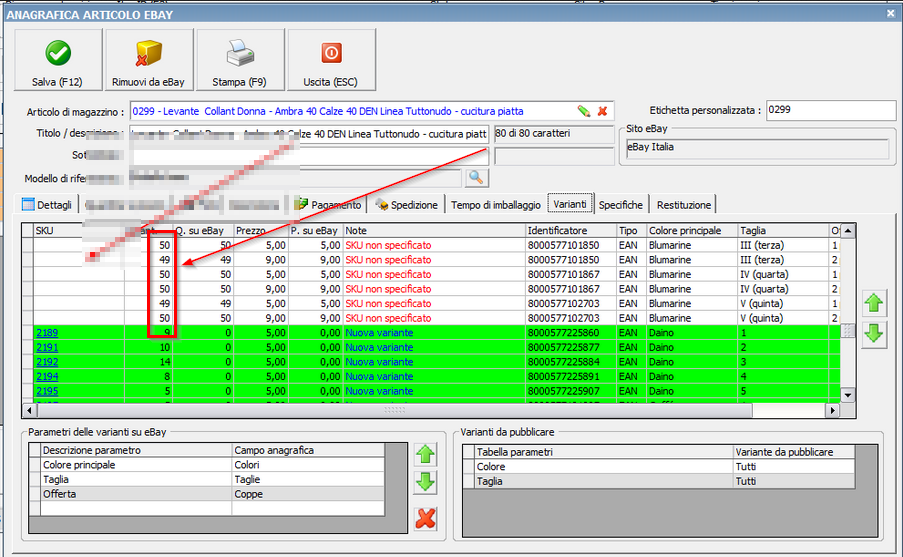Open SKU link 2191
The width and height of the screenshot is (903, 557).
tap(47, 347)
